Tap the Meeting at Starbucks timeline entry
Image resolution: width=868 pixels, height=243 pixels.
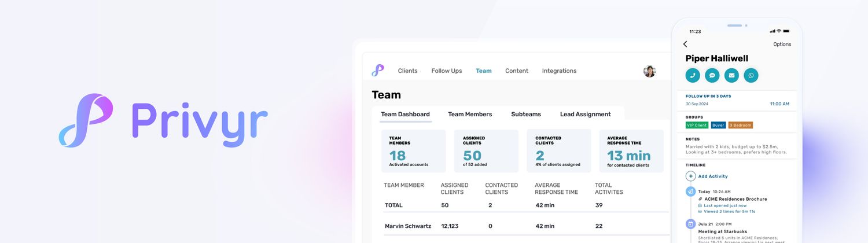coord(722,231)
